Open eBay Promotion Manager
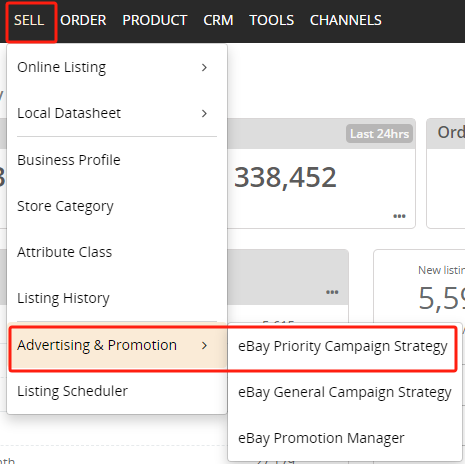 (x=345, y=438)
